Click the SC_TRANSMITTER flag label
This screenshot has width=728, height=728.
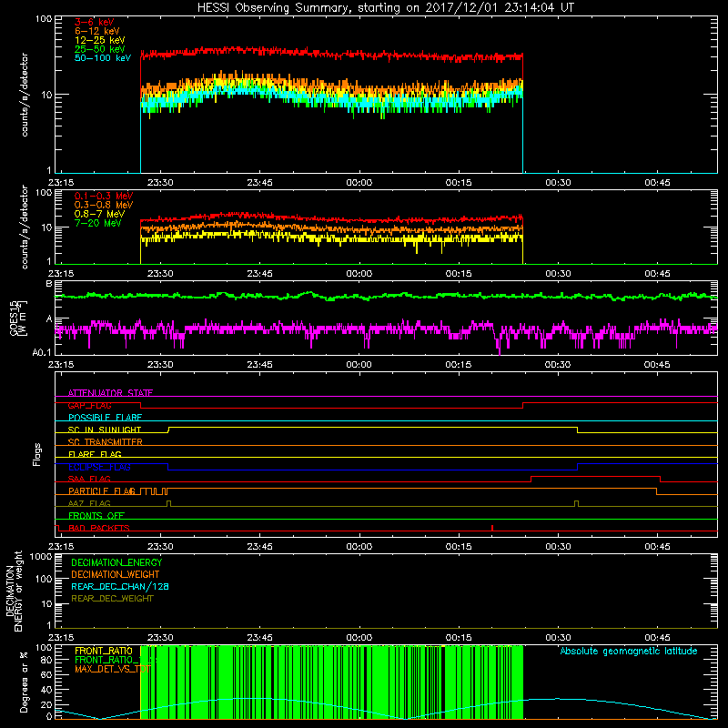point(105,442)
